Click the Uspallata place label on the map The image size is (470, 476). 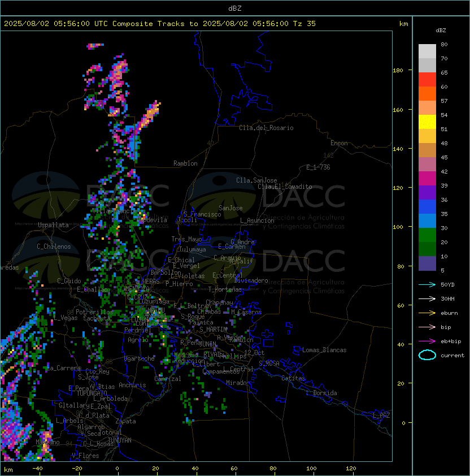[x=53, y=225]
